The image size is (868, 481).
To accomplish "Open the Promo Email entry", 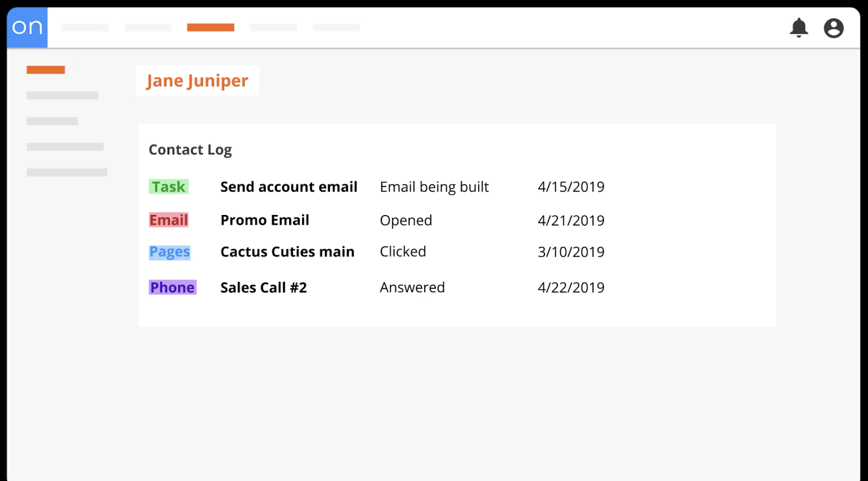I will pyautogui.click(x=265, y=220).
